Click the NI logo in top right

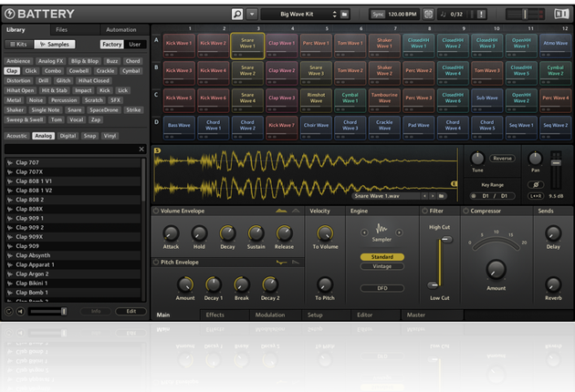[x=561, y=14]
